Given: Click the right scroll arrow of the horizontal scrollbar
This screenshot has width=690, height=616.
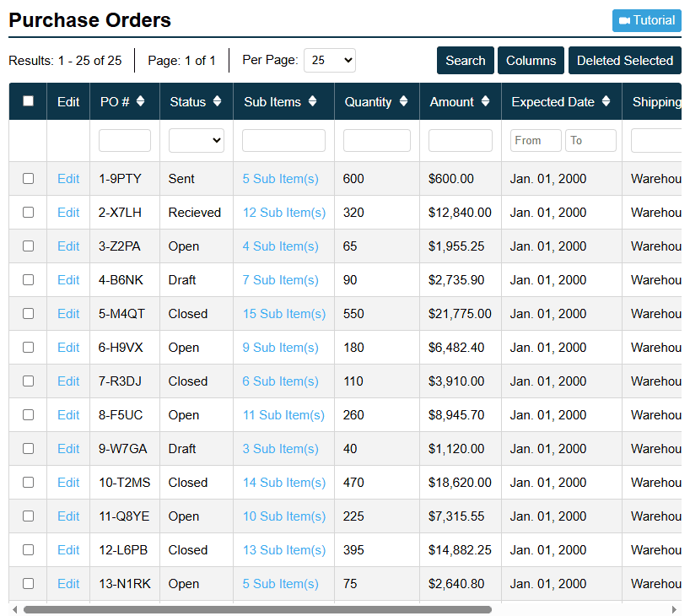Looking at the screenshot, I should (674, 610).
